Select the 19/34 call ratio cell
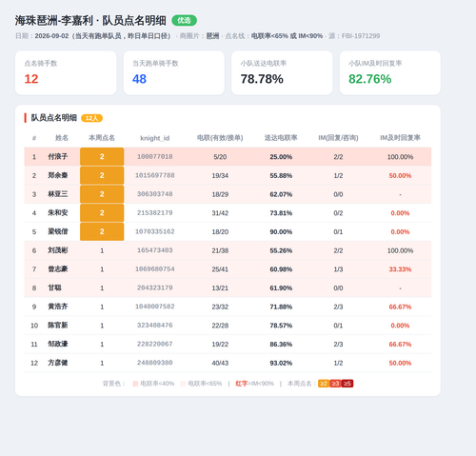 [x=220, y=175]
